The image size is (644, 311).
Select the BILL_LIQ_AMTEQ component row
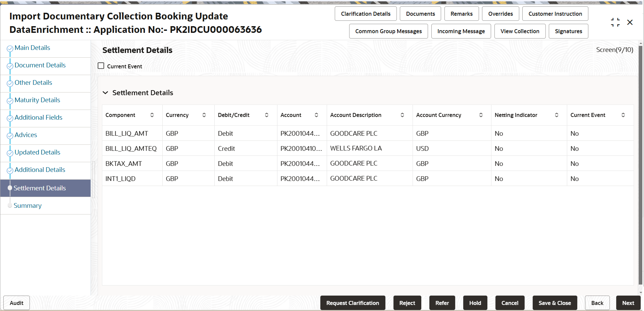[368, 148]
